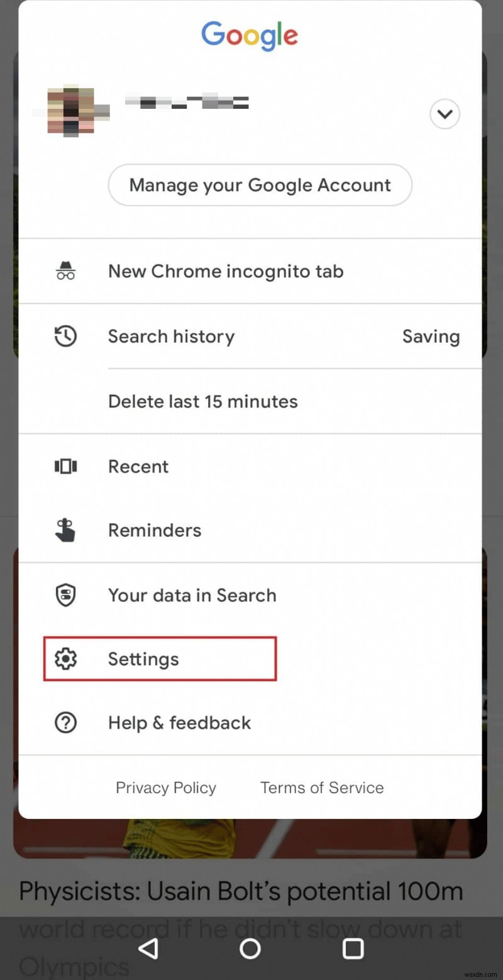Open Your data in Search
The width and height of the screenshot is (503, 980).
[192, 594]
